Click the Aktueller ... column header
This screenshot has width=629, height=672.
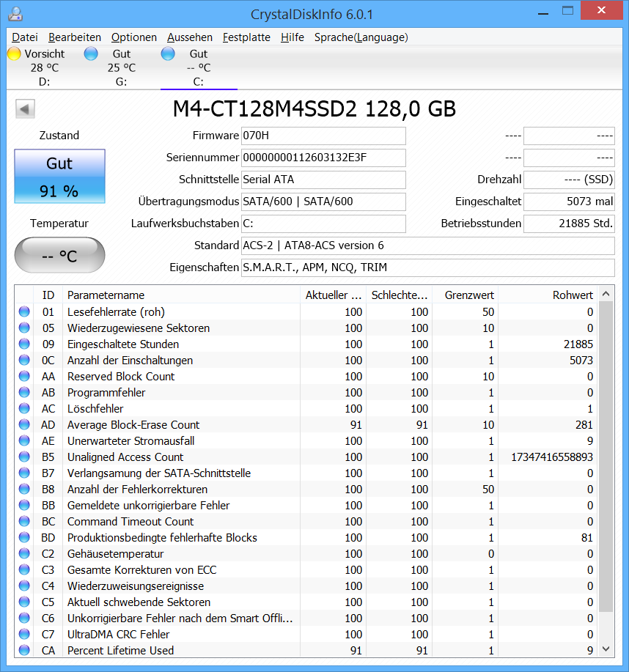333,295
